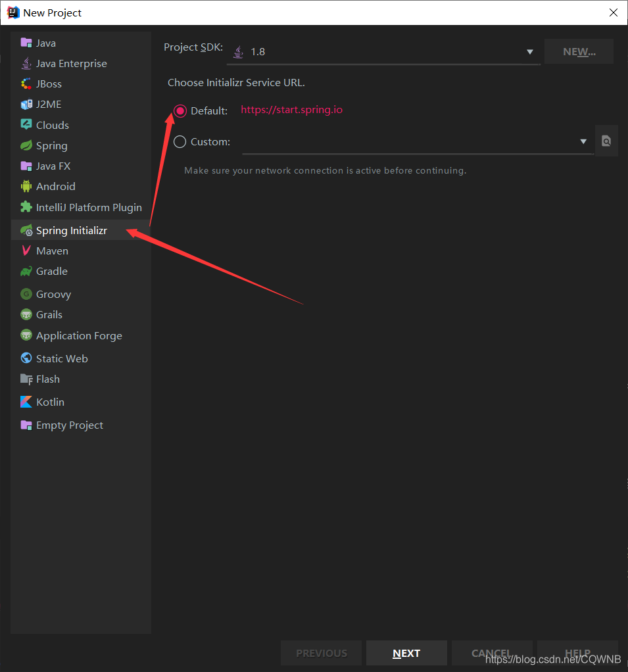This screenshot has width=628, height=672.
Task: Select the J2ME icon
Action: pyautogui.click(x=26, y=104)
